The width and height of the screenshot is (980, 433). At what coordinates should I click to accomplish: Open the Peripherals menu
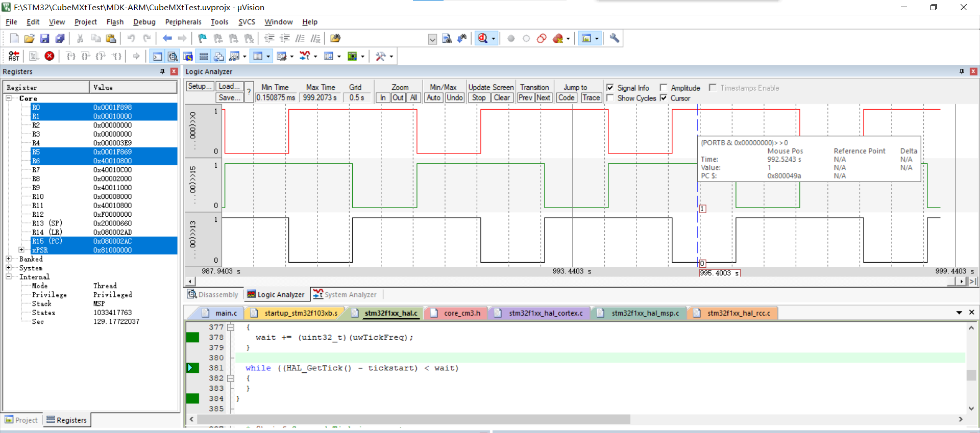183,22
